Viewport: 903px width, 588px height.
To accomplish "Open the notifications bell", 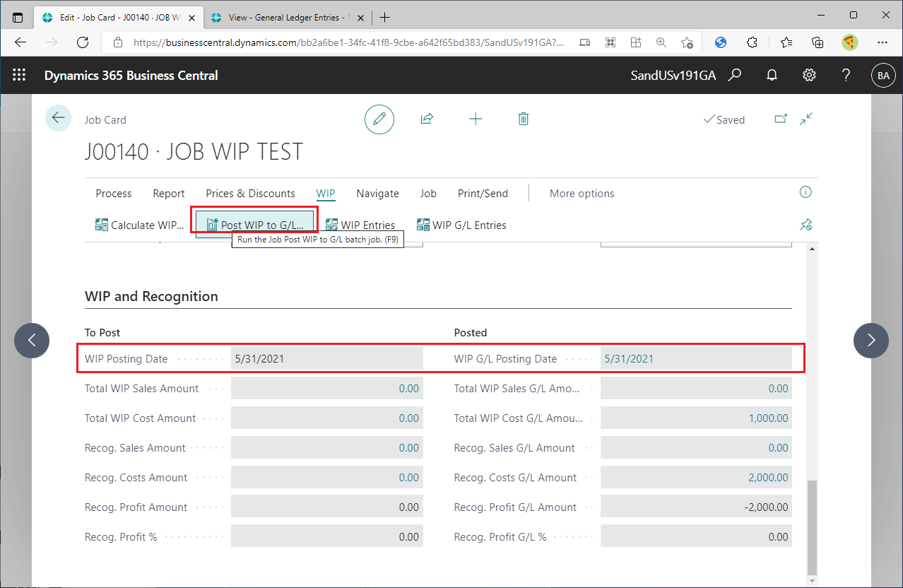I will (771, 75).
